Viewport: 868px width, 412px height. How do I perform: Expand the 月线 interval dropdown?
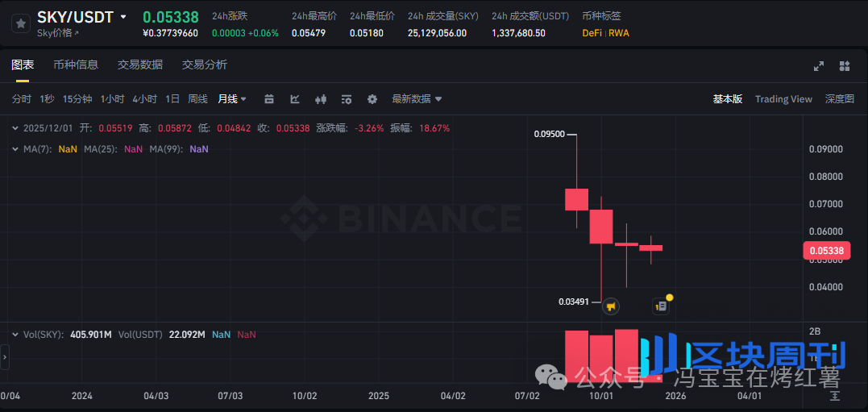[232, 99]
